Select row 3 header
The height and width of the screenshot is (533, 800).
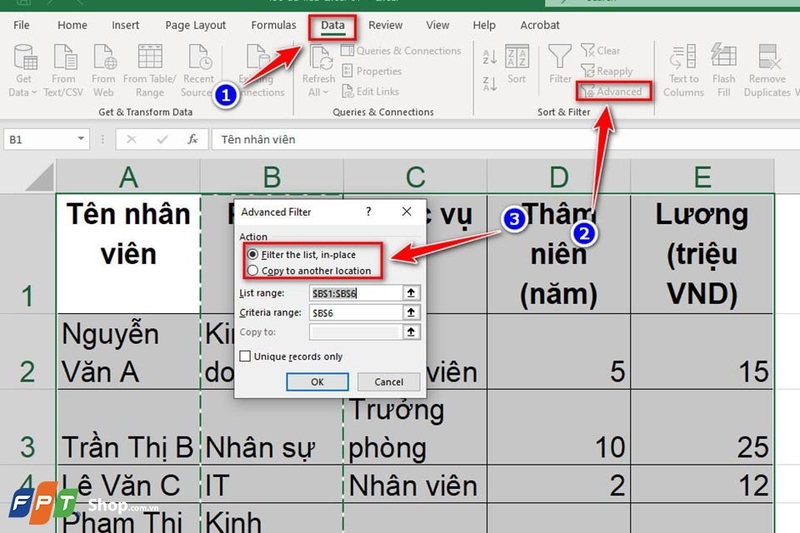click(x=28, y=427)
